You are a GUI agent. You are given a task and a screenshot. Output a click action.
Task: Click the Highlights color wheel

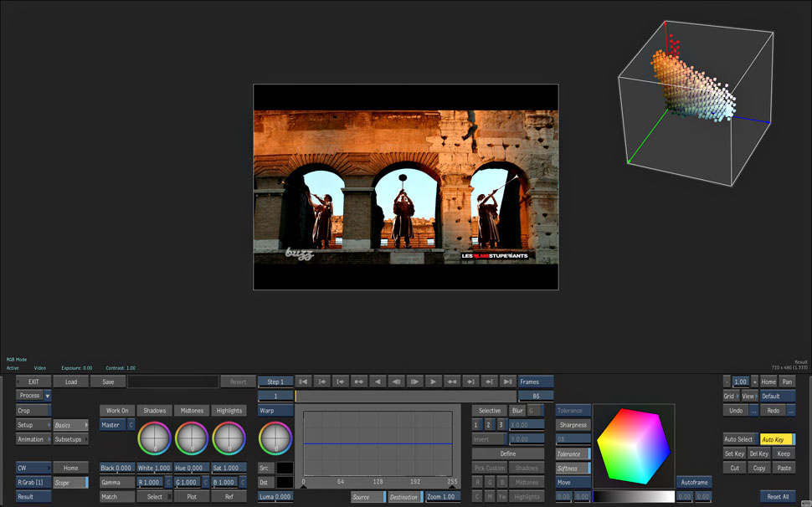pyautogui.click(x=228, y=438)
